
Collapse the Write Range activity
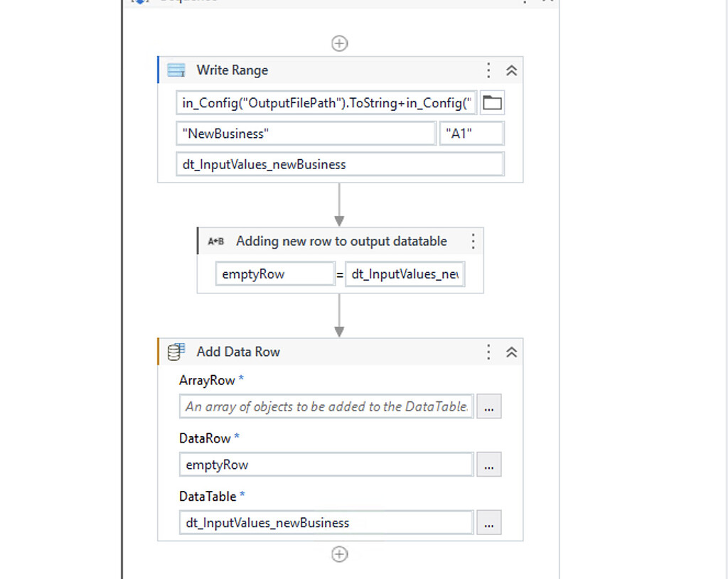click(x=511, y=70)
